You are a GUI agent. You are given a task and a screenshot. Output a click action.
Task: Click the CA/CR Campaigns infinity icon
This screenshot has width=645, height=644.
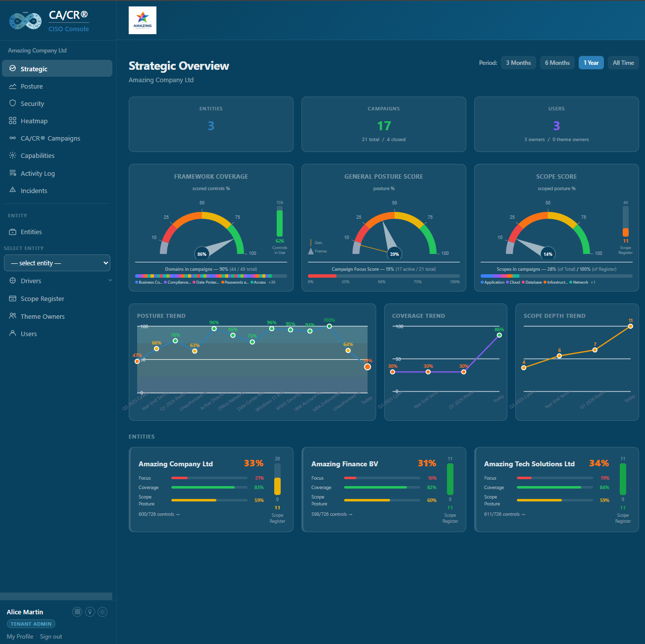[13, 138]
